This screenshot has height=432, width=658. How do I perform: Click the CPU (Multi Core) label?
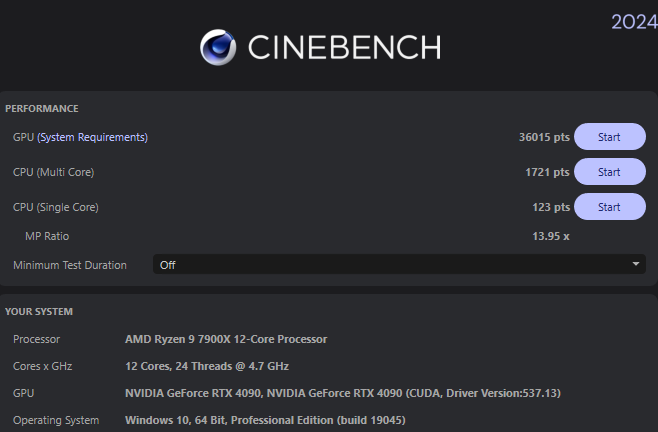click(54, 172)
